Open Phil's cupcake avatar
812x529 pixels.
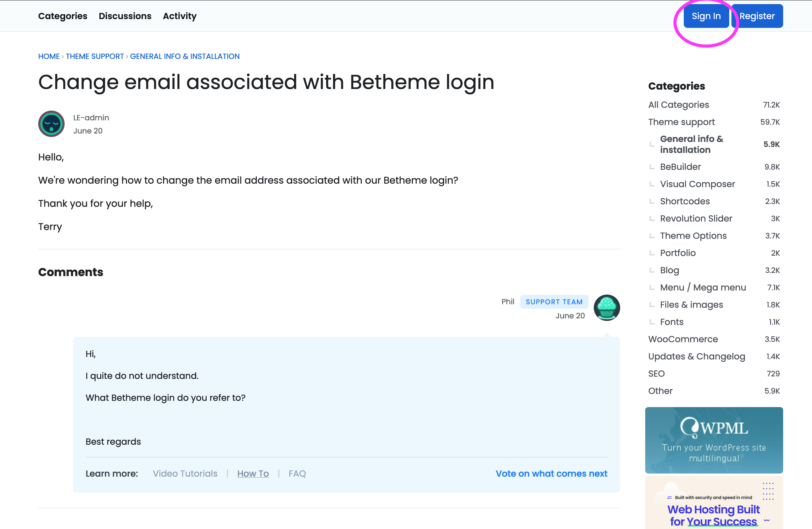pos(607,308)
